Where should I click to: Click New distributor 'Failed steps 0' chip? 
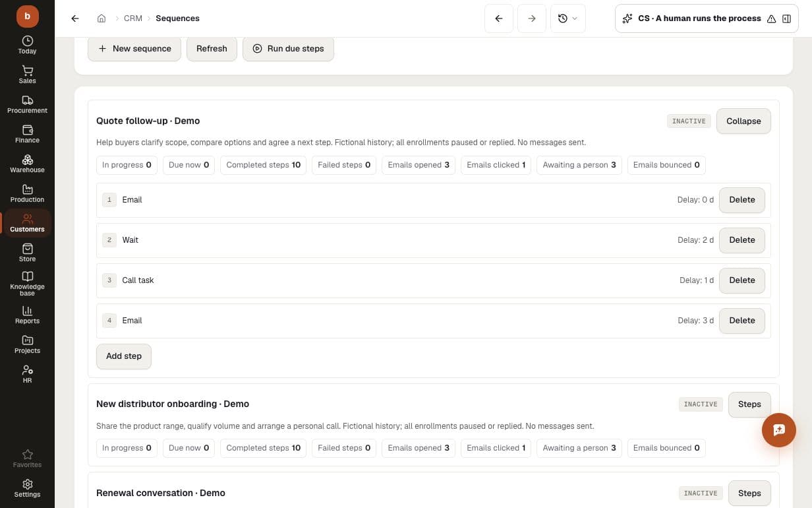(x=344, y=448)
